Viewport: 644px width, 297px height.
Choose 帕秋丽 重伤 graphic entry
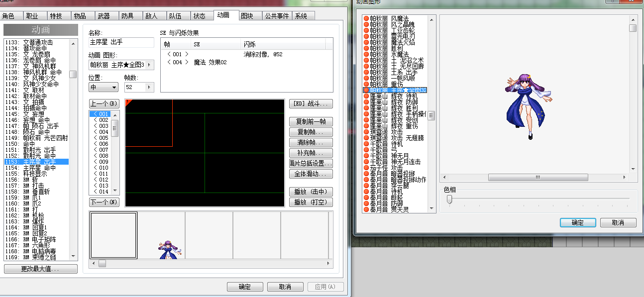(395, 84)
